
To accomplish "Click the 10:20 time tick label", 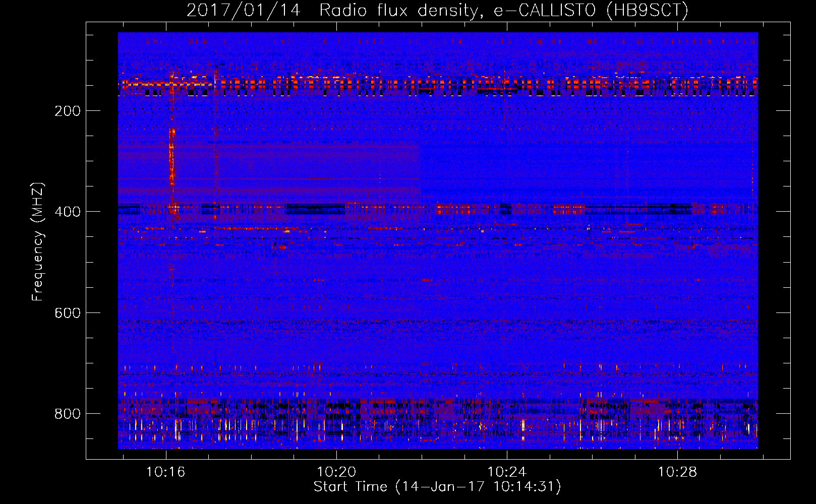I will [336, 472].
